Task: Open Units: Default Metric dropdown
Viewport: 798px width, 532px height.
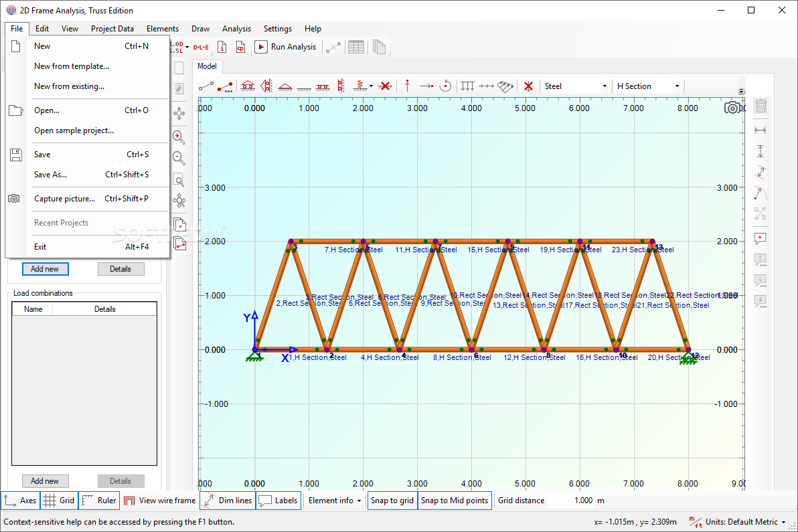Action: [738, 522]
